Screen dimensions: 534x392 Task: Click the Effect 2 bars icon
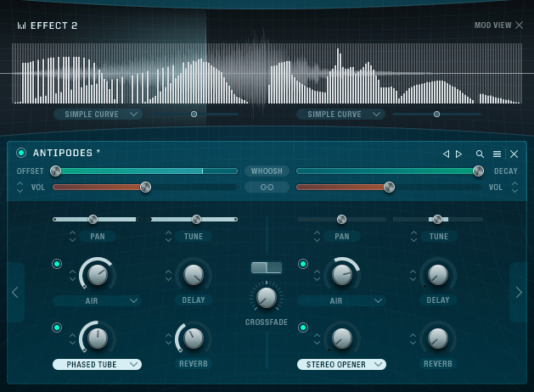point(21,25)
